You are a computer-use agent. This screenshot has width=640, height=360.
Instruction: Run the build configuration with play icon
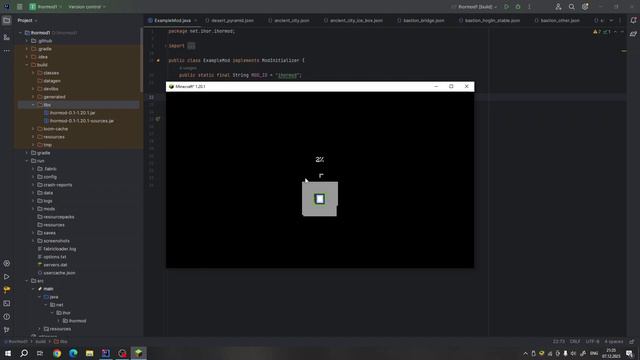coord(507,7)
